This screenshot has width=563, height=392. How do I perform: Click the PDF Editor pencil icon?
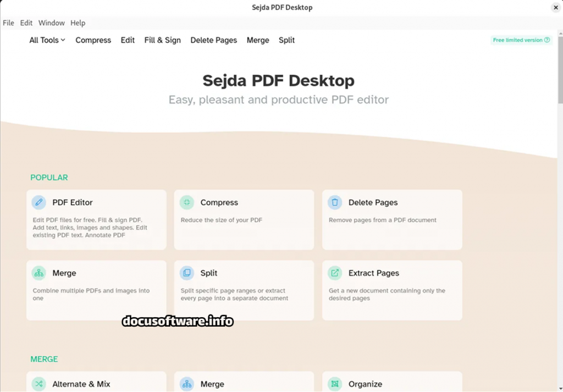(38, 202)
